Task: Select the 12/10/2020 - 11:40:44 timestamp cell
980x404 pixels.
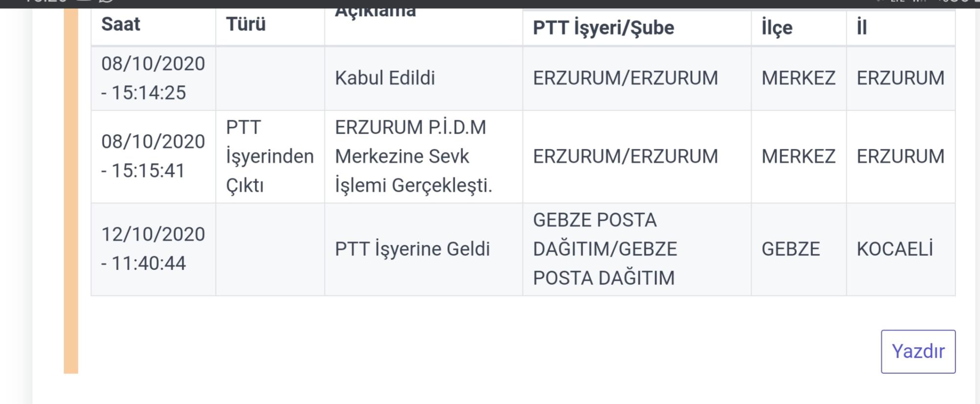Action: coord(153,249)
